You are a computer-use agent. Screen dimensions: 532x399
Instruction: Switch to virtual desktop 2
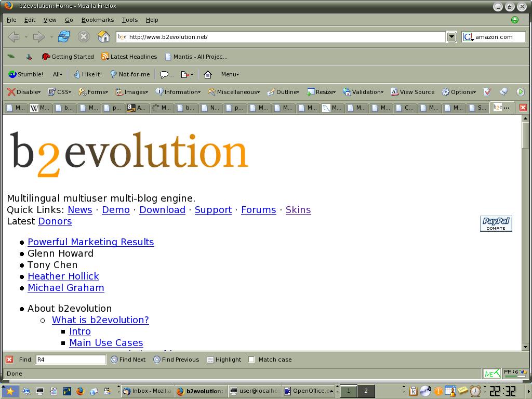coord(366,391)
